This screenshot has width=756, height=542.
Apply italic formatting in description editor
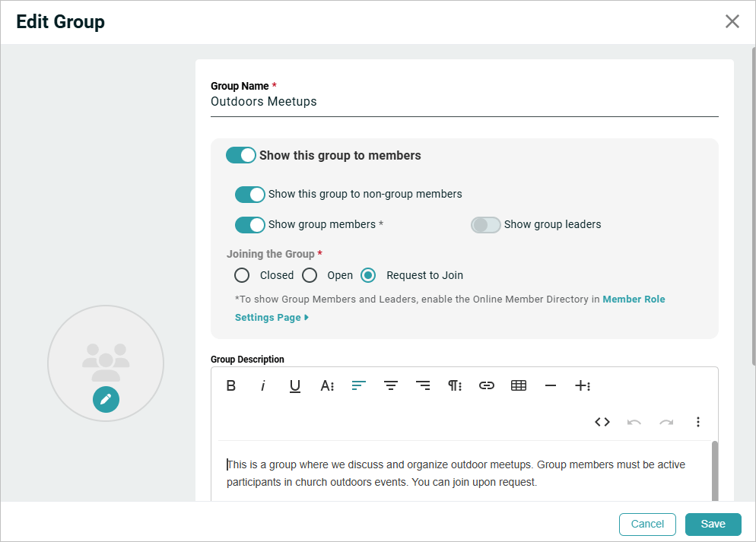point(262,385)
